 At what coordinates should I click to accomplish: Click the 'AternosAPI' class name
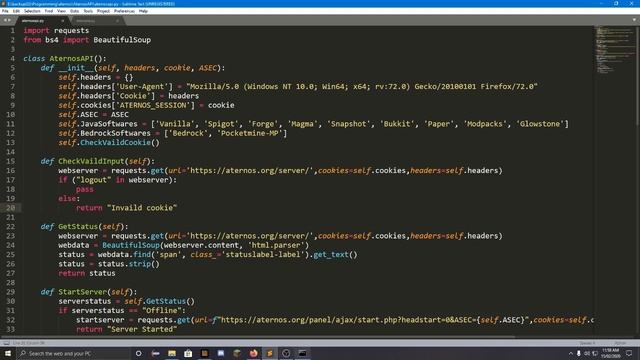click(x=71, y=58)
